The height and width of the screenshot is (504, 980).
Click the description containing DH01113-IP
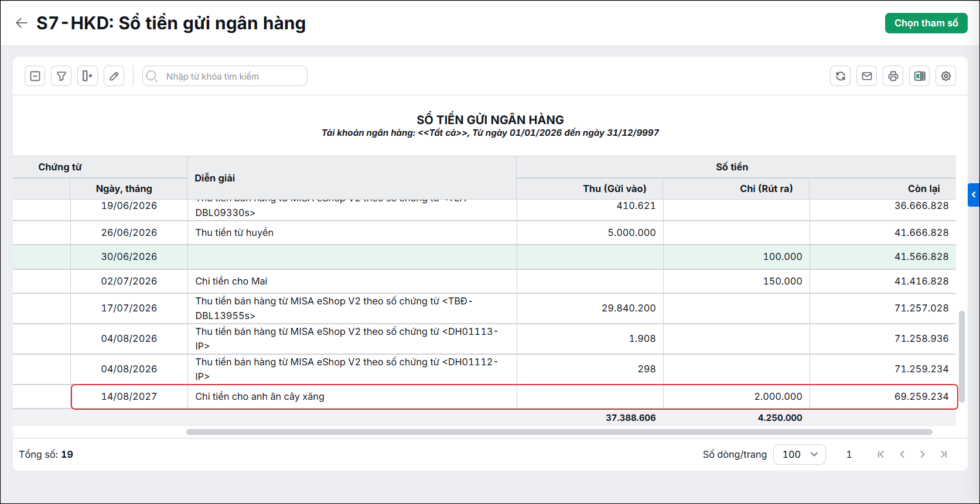pos(347,338)
